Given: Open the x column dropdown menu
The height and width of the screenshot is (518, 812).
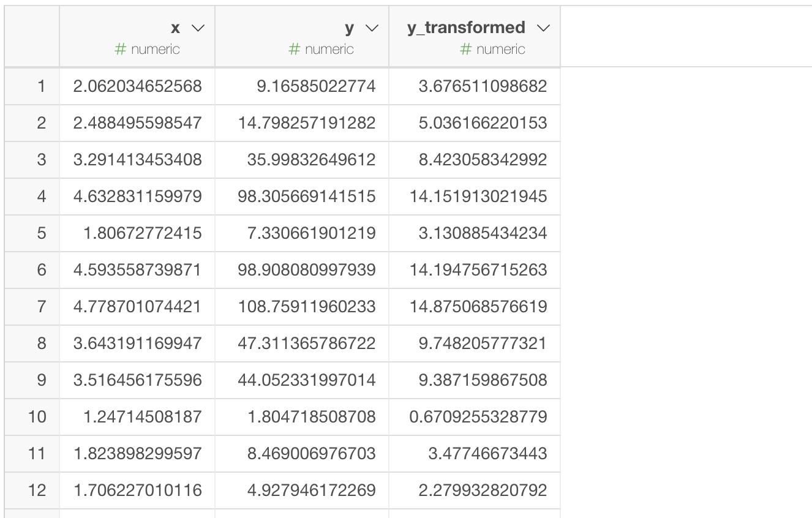Looking at the screenshot, I should point(197,28).
